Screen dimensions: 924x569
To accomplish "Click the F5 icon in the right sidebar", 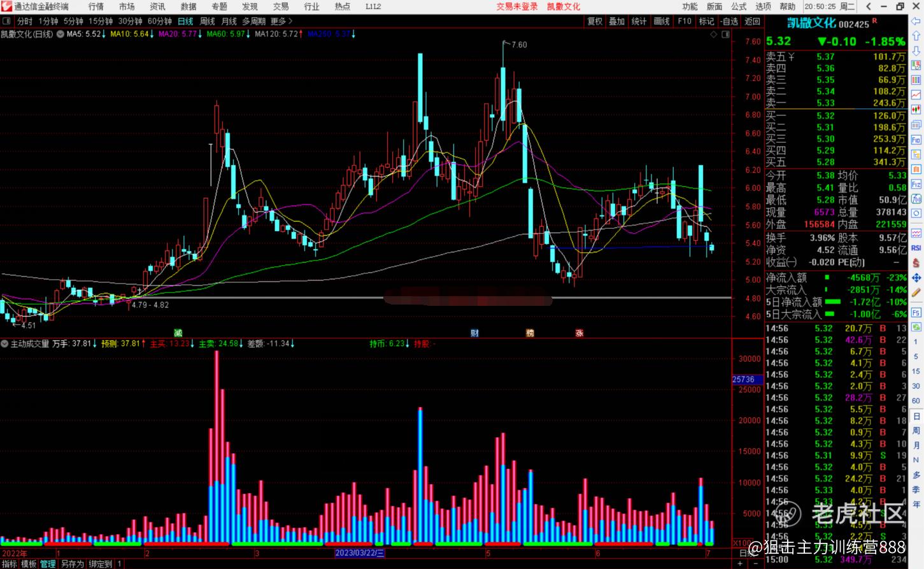I will point(916,312).
